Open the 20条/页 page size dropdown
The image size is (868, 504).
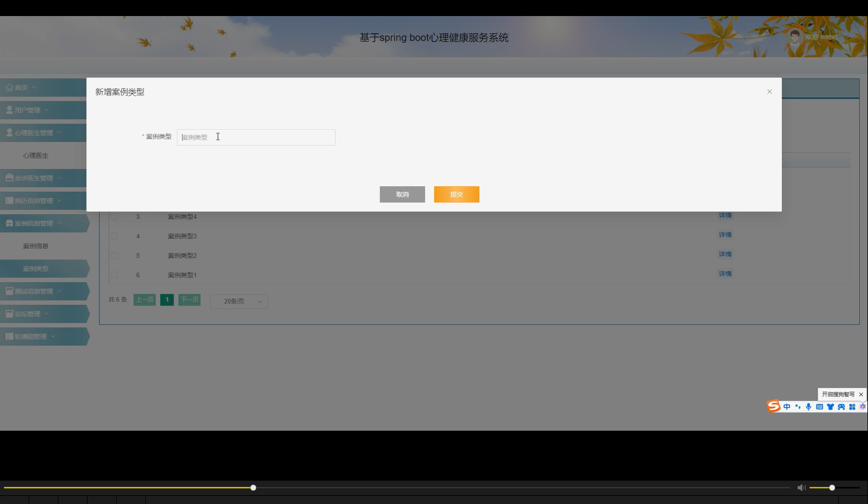239,301
